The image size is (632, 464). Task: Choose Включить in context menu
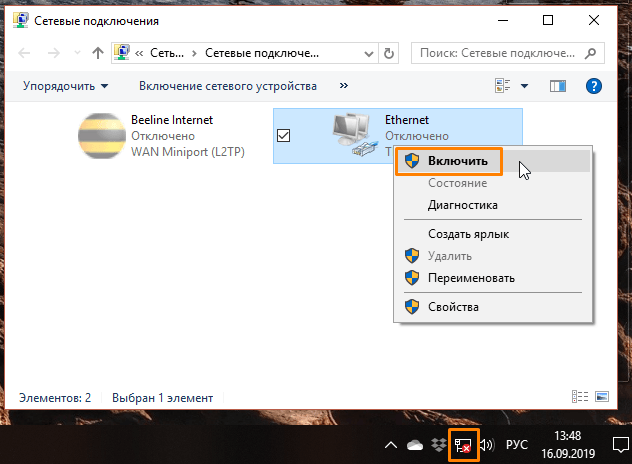tap(493, 161)
